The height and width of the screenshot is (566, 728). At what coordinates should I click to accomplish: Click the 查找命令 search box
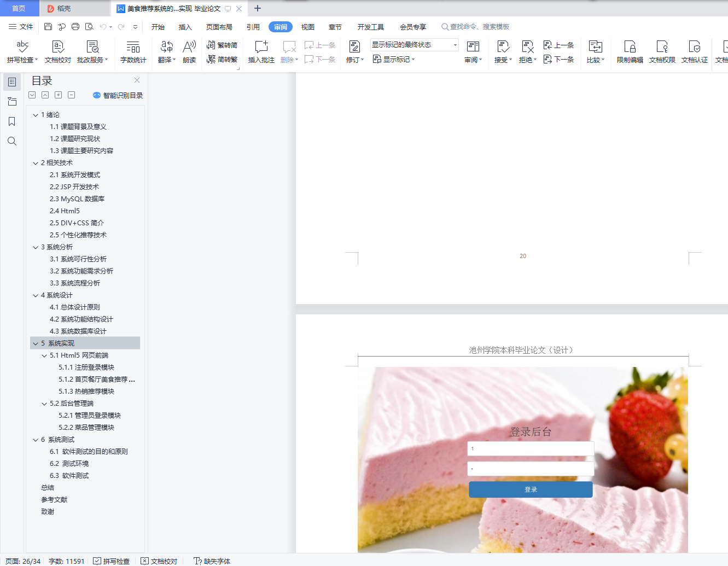pos(476,26)
